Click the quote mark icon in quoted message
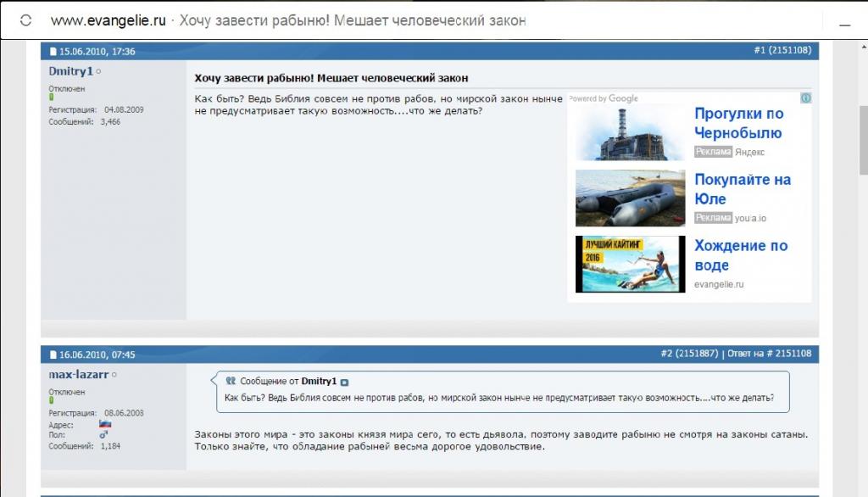This screenshot has height=497, width=868. 231,381
